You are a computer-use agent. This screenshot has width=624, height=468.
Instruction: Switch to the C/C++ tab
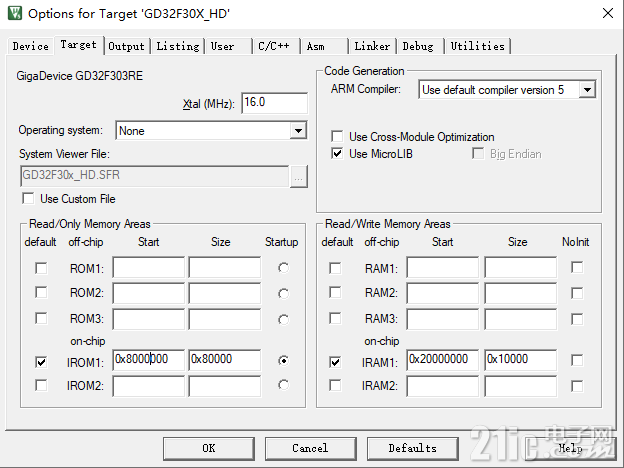(276, 46)
